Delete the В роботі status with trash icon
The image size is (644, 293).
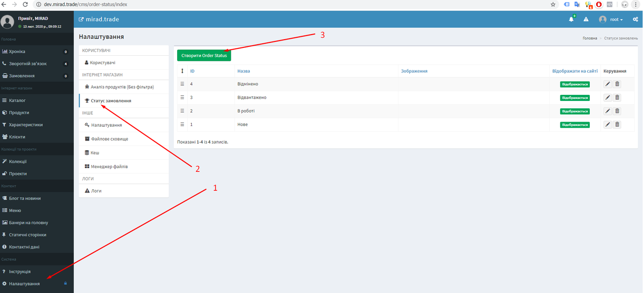pyautogui.click(x=617, y=111)
